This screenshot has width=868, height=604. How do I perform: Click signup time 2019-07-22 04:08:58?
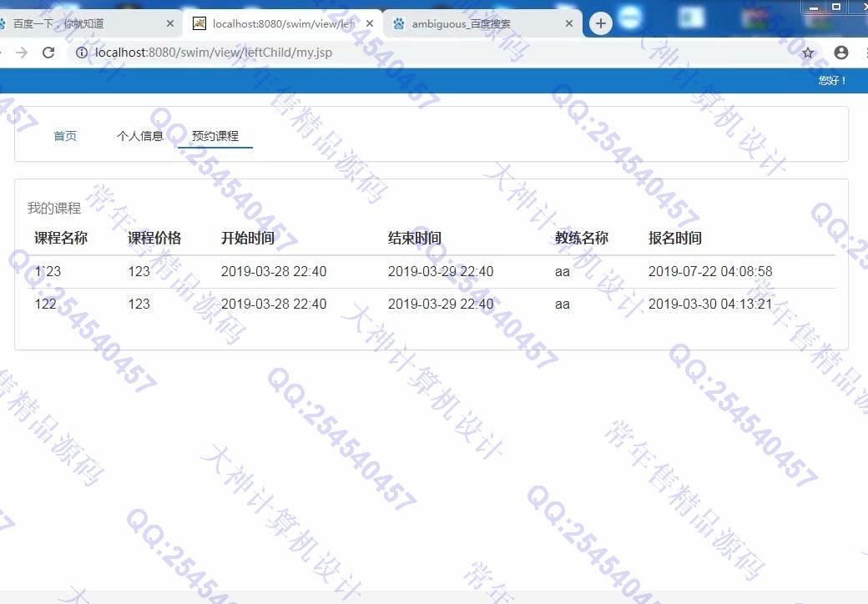tap(710, 272)
